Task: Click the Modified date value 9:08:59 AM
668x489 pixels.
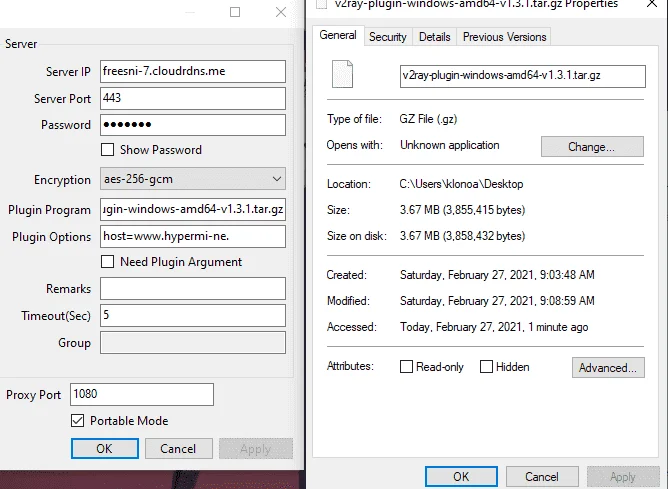Action: 497,301
